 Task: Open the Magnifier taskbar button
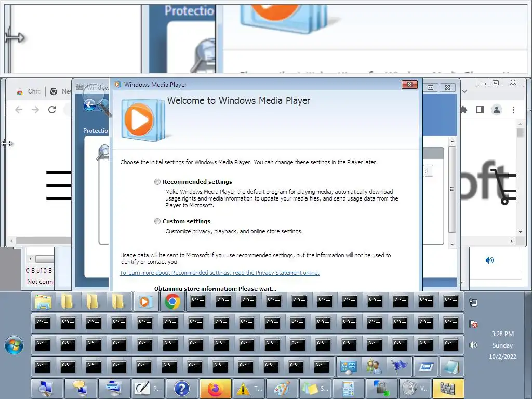47,389
